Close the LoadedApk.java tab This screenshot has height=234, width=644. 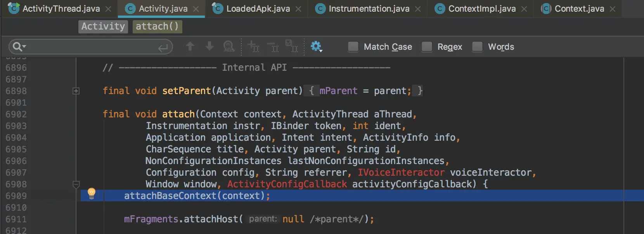point(298,9)
